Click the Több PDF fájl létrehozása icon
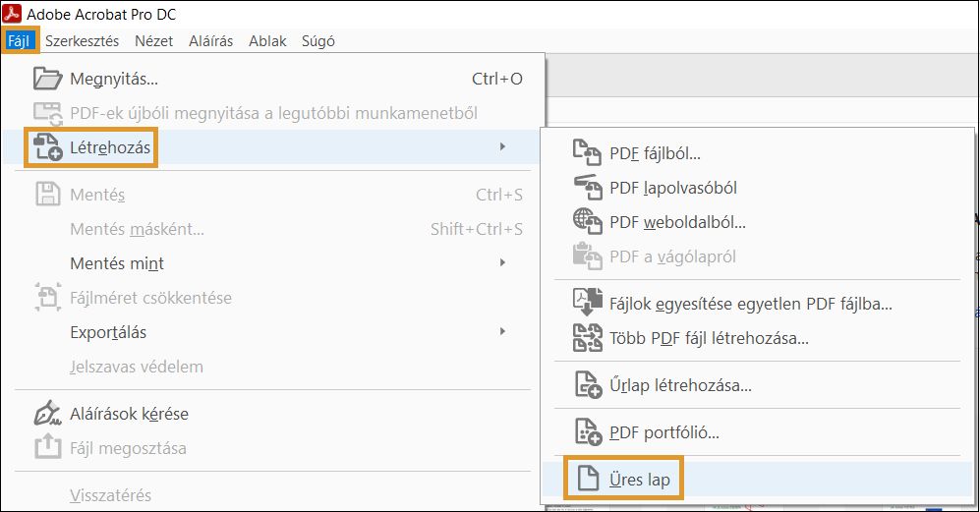 588,338
